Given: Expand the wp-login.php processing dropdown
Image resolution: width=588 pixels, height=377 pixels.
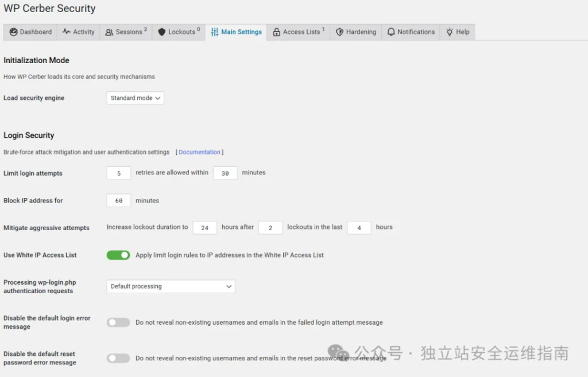Looking at the screenshot, I should [171, 286].
